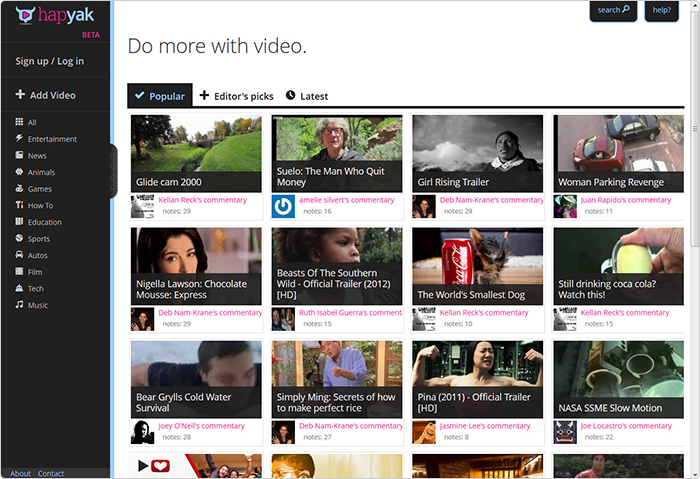Open Simply Ming perfect rice video
The width and height of the screenshot is (700, 479).
(337, 379)
